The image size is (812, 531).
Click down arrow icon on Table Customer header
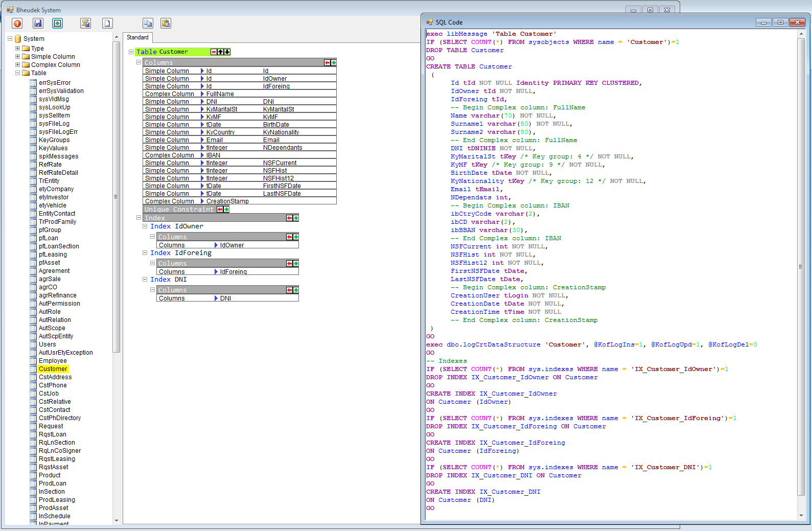pyautogui.click(x=227, y=52)
